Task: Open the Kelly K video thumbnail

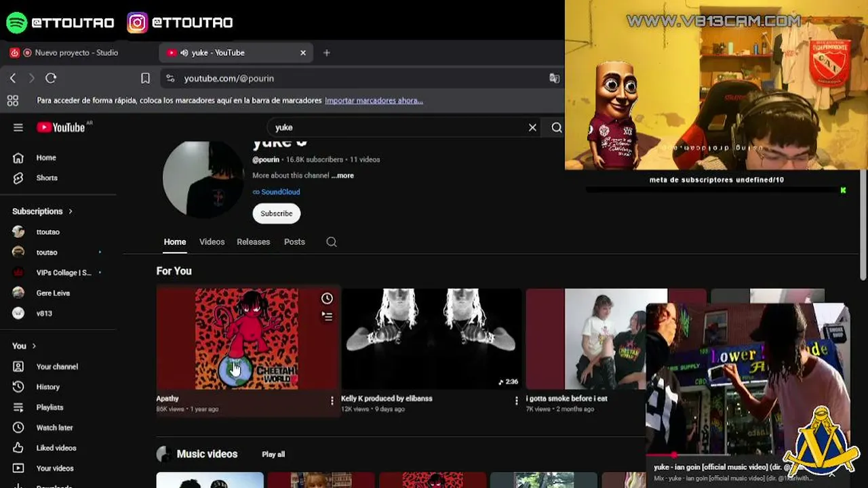Action: 432,339
